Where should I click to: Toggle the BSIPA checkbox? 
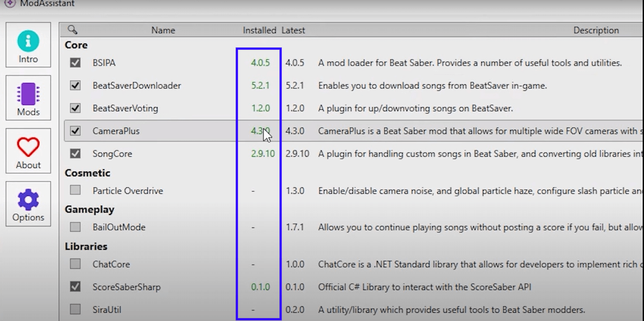[x=75, y=63]
